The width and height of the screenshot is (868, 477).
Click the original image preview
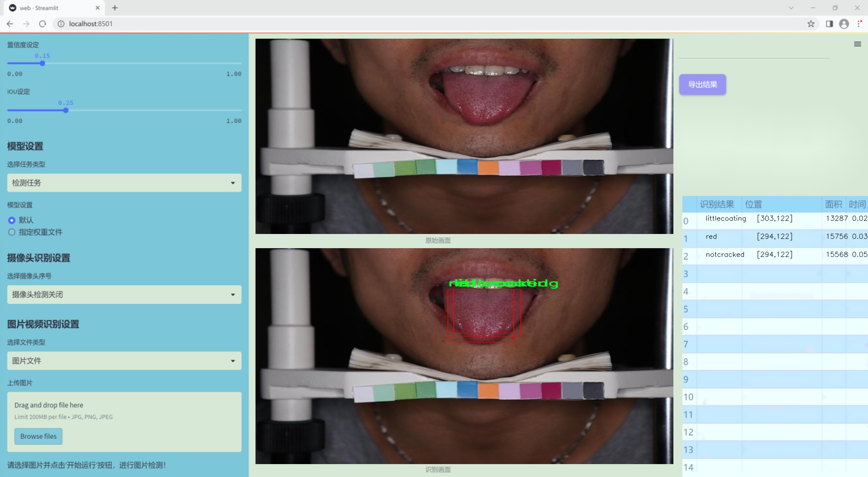click(x=464, y=136)
